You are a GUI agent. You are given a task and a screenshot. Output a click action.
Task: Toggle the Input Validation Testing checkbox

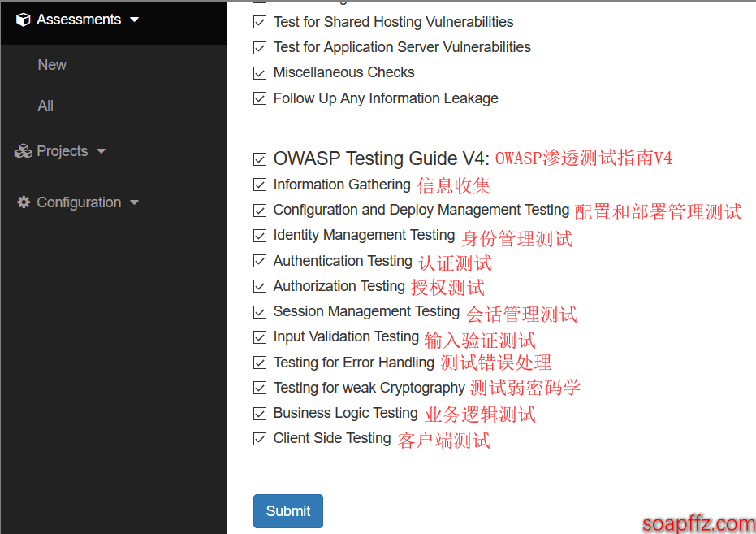coord(260,337)
